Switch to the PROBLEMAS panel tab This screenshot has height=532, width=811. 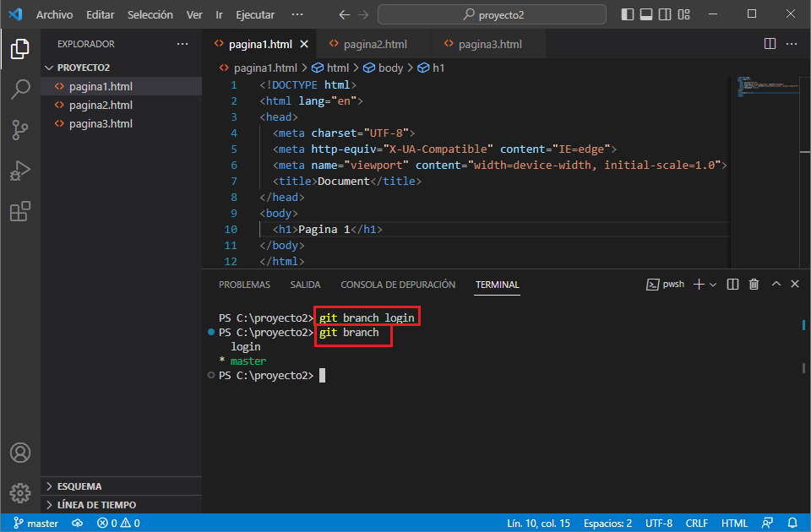tap(244, 285)
